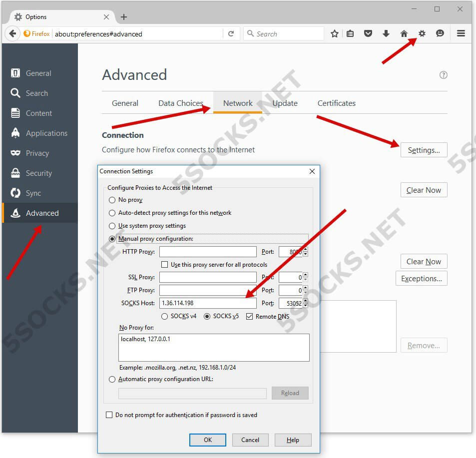
Task: Open the hamburger menu
Action: pyautogui.click(x=461, y=33)
